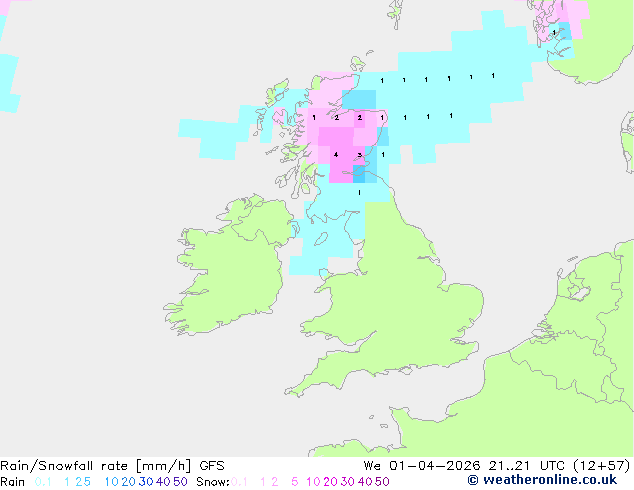
Task: Select the Snow legend value 1
Action: (x=263, y=482)
